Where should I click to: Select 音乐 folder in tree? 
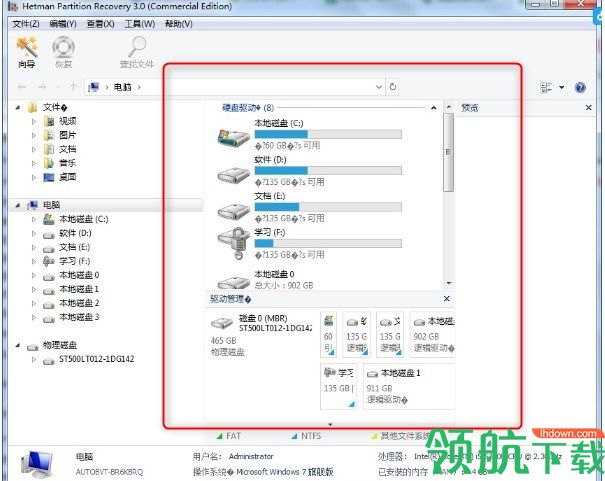(x=68, y=163)
